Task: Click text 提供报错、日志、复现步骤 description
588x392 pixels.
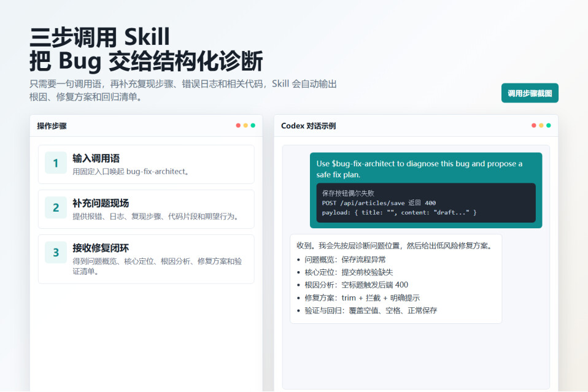Action: click(156, 216)
